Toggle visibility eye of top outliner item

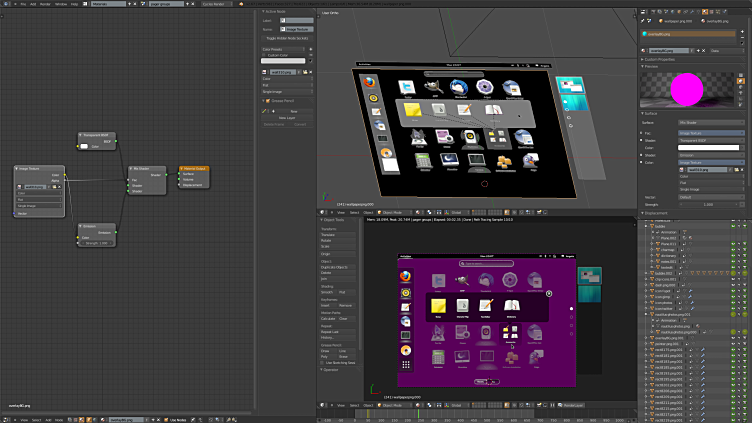[733, 225]
